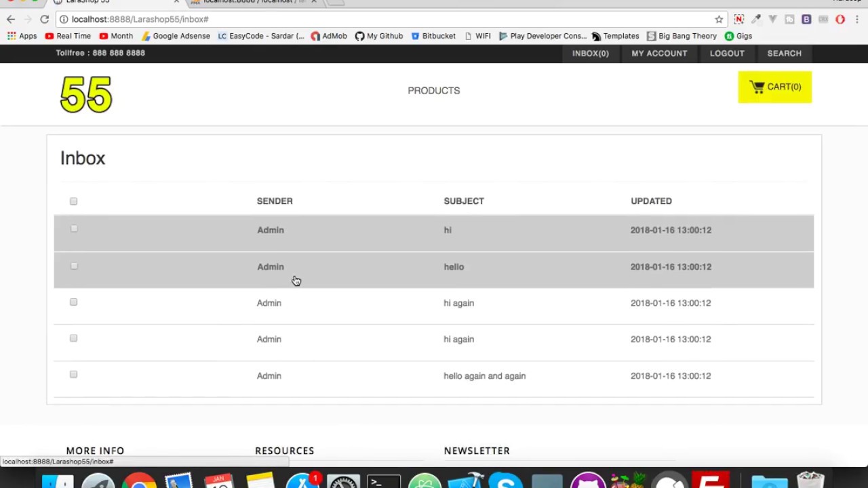
Task: Go back with the browser back arrow
Action: (x=11, y=19)
